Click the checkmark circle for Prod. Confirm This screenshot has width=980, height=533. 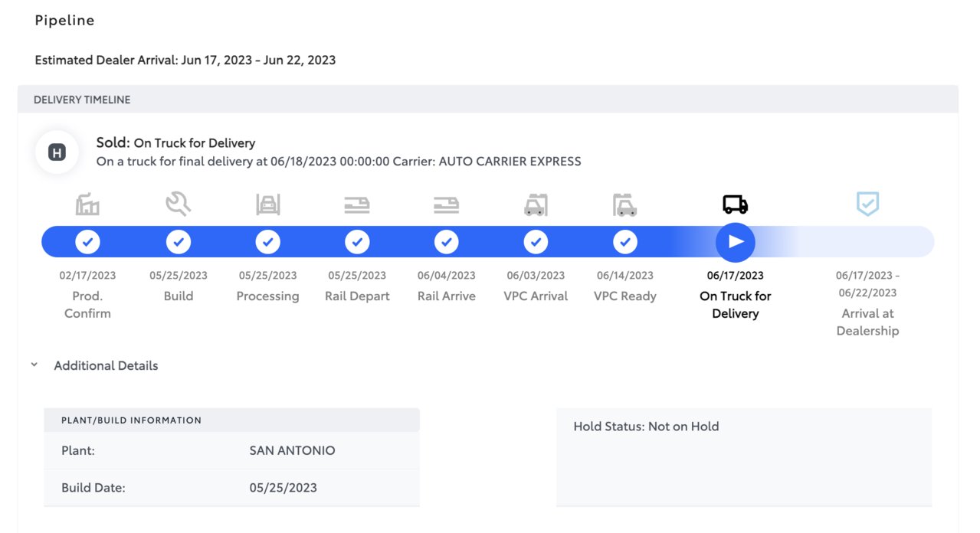coord(87,242)
